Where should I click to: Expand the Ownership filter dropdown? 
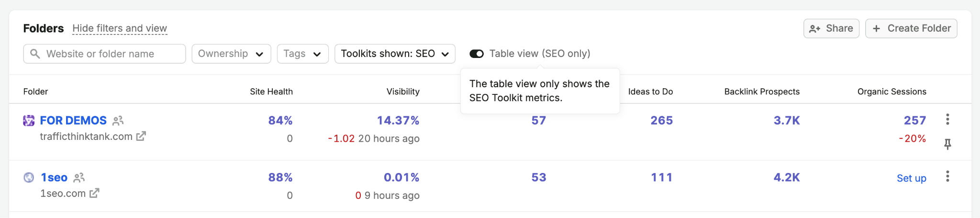231,54
